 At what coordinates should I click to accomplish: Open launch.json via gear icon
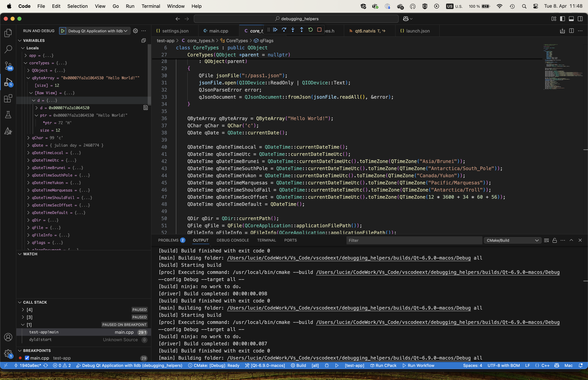point(135,31)
